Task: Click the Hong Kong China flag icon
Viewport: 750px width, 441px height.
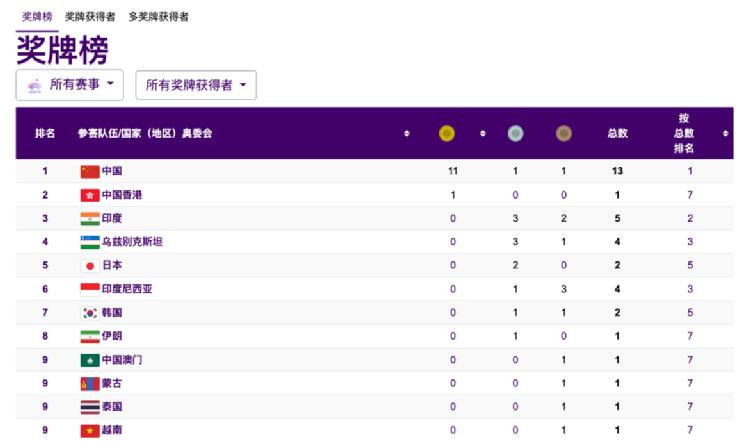Action: [90, 195]
